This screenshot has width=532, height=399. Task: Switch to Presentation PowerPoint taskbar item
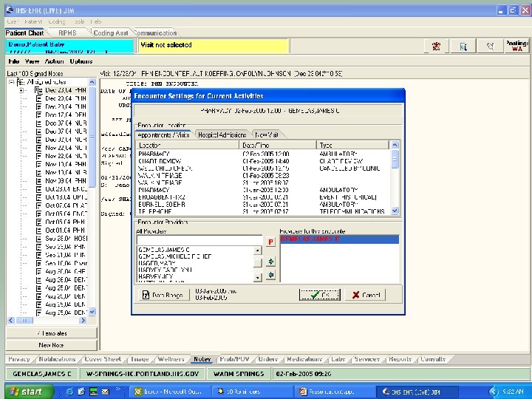pos(335,392)
